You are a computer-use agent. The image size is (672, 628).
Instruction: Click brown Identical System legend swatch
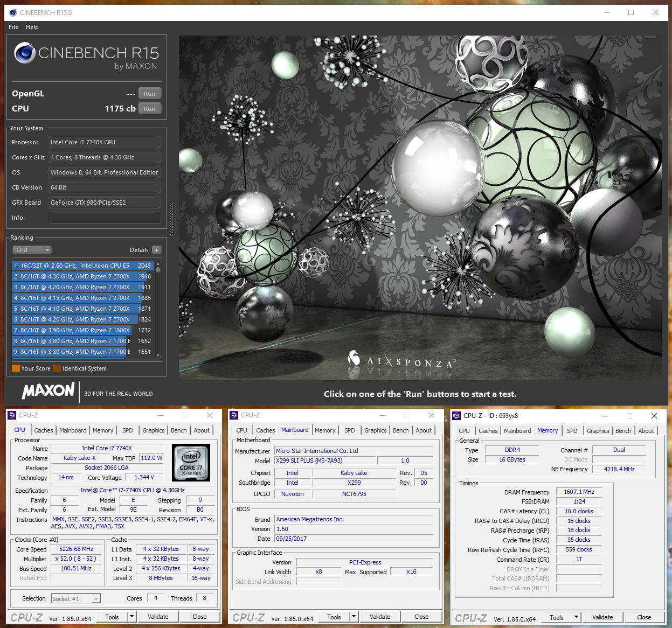point(57,368)
